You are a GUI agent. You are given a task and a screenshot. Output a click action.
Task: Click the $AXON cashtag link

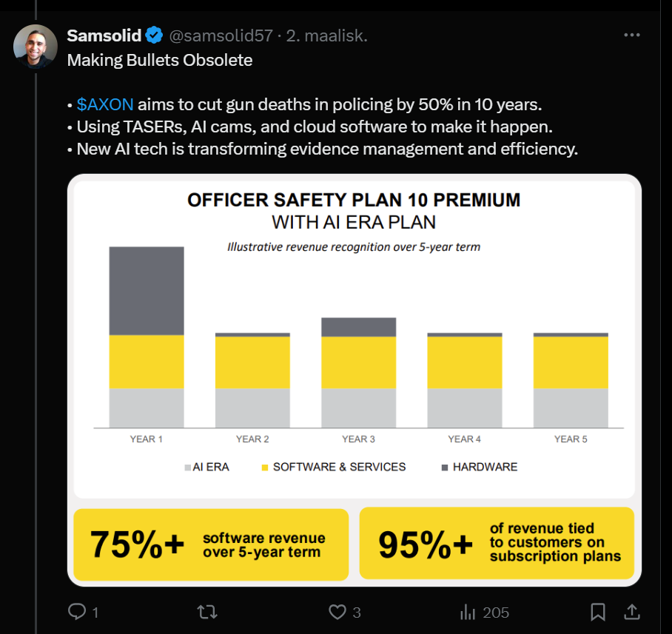[x=105, y=104]
